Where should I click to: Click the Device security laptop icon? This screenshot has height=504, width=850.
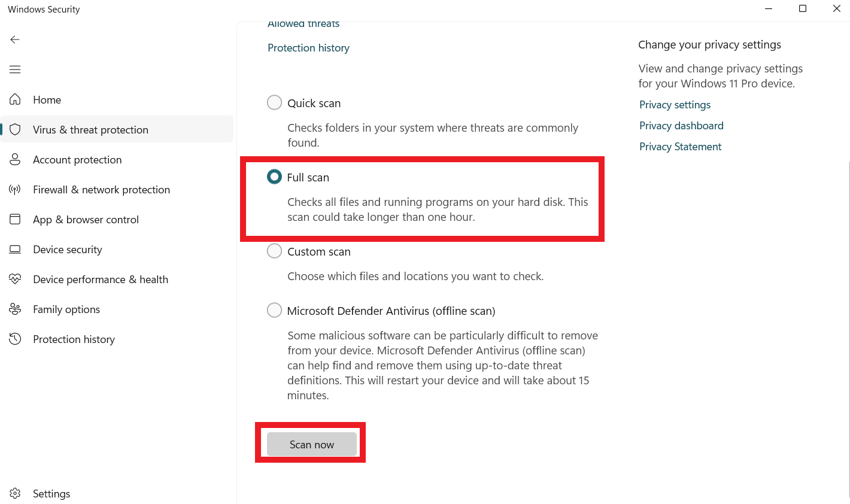coord(15,250)
